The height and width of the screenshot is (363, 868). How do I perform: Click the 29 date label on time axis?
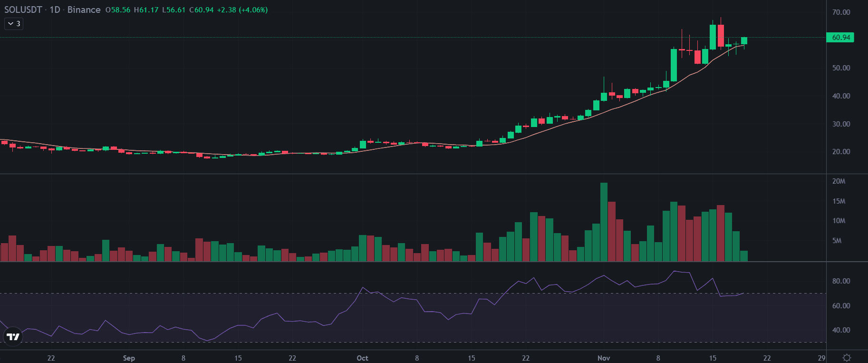click(821, 358)
